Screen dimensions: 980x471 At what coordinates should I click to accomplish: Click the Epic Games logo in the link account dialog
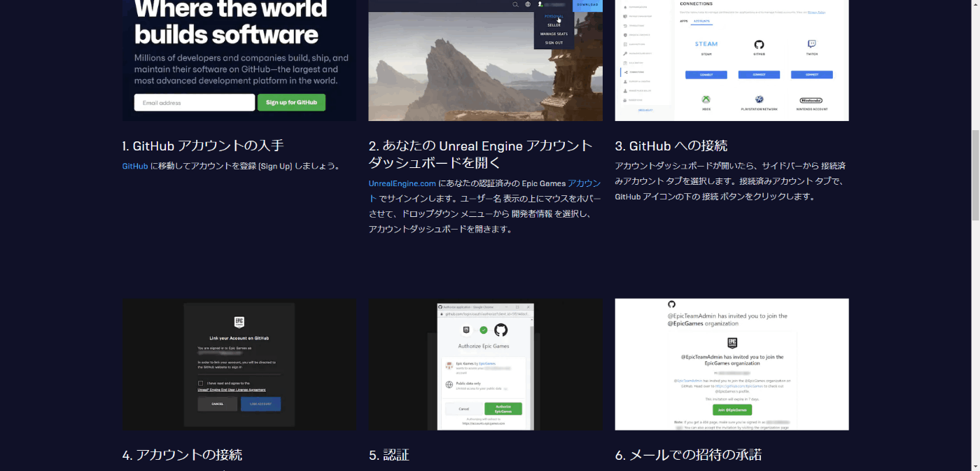(x=239, y=322)
